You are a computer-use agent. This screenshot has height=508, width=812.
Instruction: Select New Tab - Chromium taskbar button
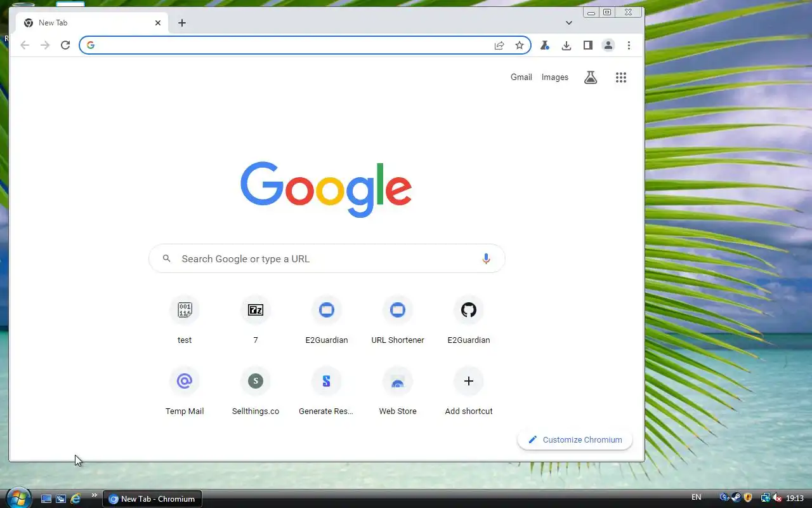pos(152,499)
